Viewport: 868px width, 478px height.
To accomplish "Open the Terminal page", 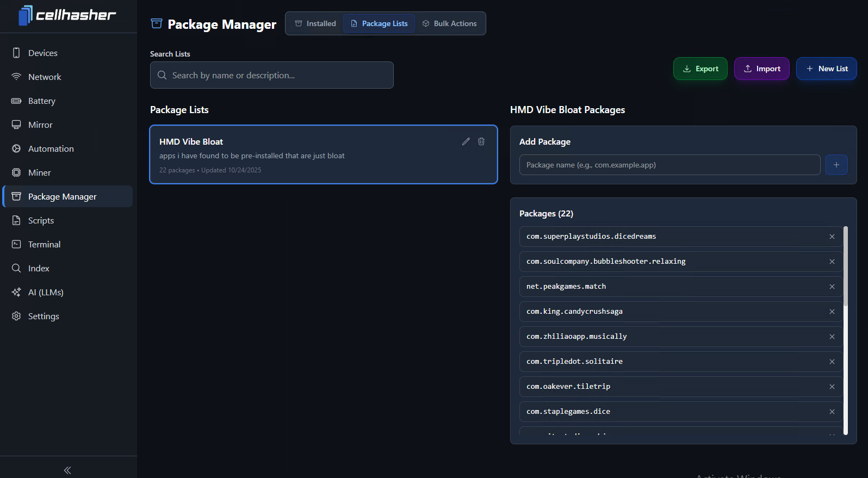I will coord(44,244).
